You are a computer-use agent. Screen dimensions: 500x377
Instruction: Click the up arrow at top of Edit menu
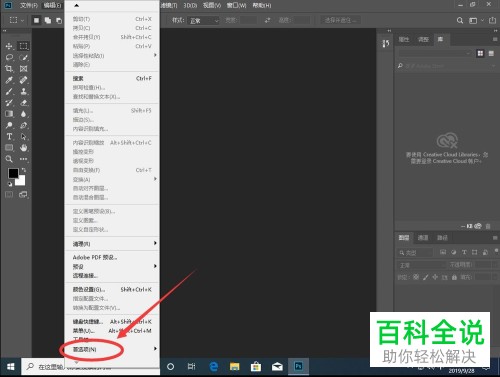[77, 5]
